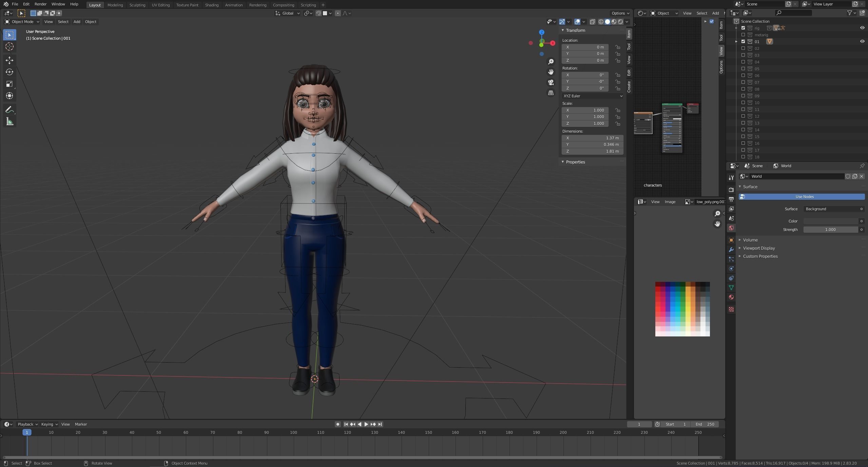Click the low_poly color palette image
Image resolution: width=868 pixels, height=467 pixels.
click(682, 309)
